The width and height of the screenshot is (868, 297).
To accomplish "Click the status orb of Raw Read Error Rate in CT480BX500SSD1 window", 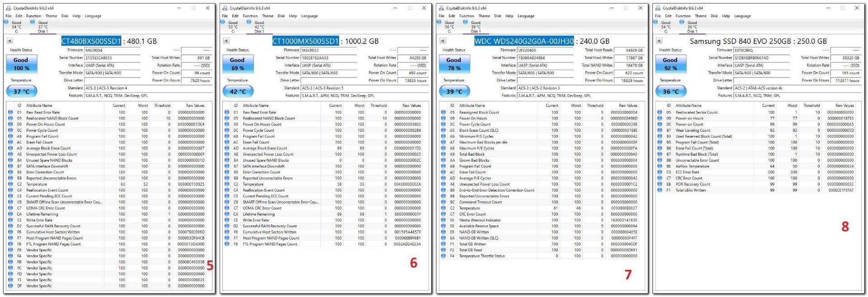I will coord(10,112).
